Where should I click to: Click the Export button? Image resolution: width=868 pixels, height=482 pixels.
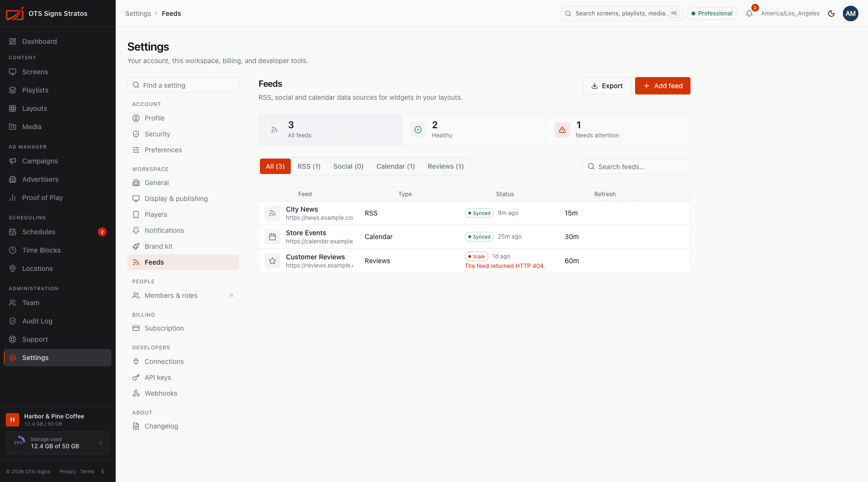[x=607, y=86]
